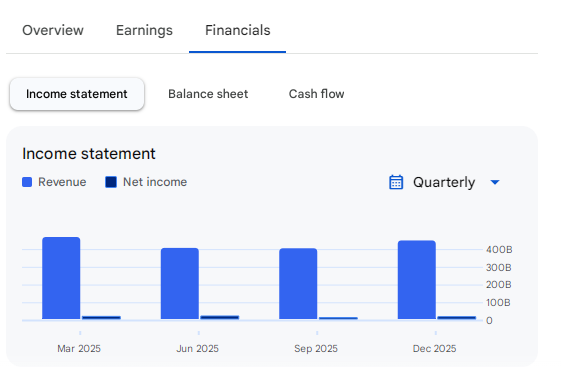Click the Net income legend swatch
561x374 pixels.
tap(111, 182)
